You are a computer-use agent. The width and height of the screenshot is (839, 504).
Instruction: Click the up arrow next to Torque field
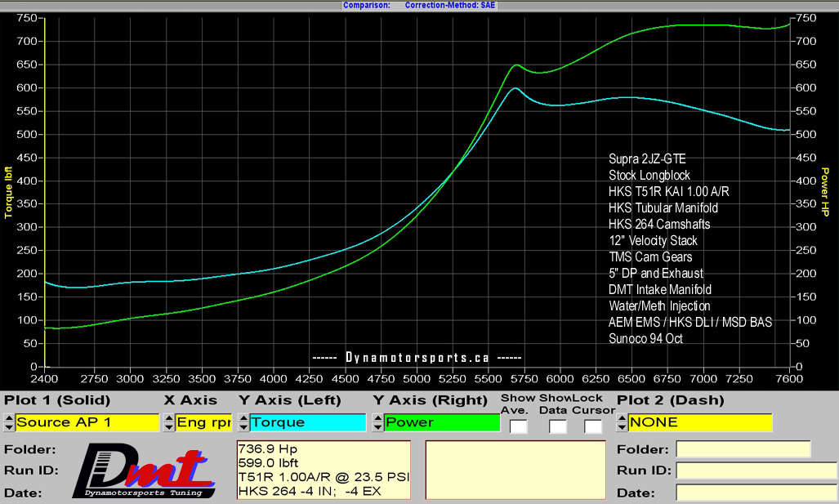point(243,418)
